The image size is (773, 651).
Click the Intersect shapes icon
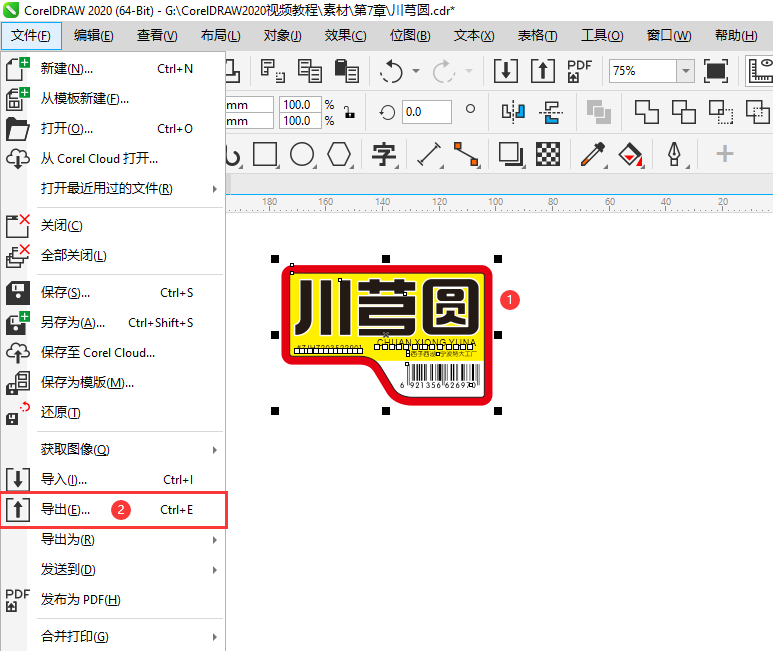[721, 111]
